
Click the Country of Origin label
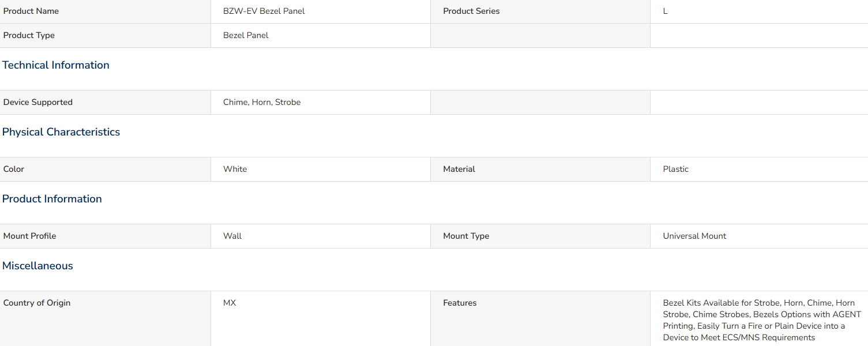(x=37, y=303)
